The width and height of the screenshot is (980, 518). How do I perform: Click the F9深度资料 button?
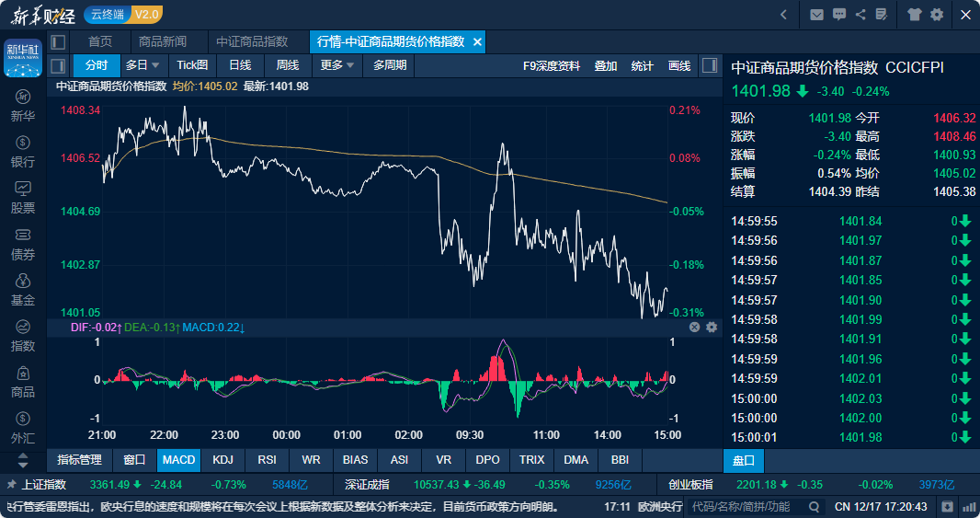552,65
